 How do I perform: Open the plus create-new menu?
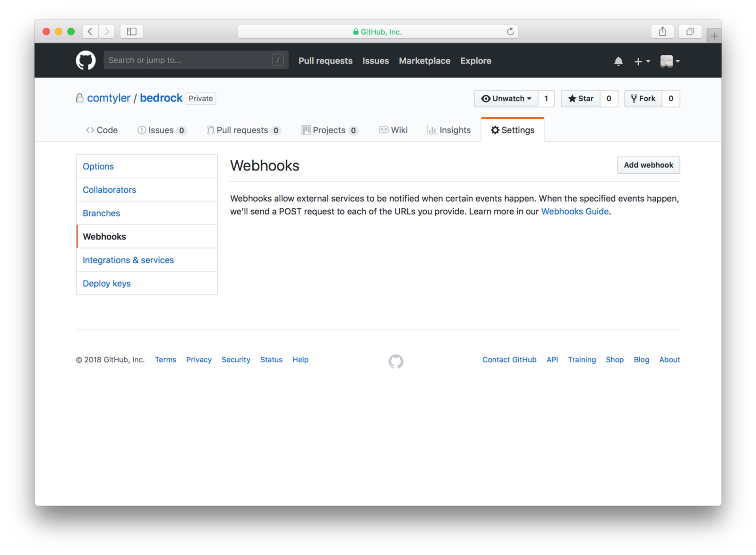[x=642, y=61]
